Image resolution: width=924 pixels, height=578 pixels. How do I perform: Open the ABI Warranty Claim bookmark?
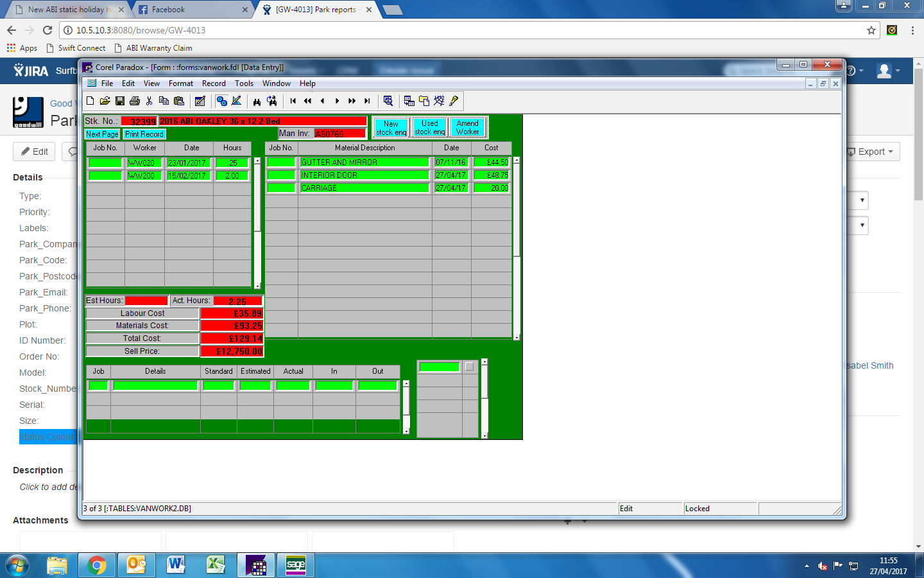point(153,48)
